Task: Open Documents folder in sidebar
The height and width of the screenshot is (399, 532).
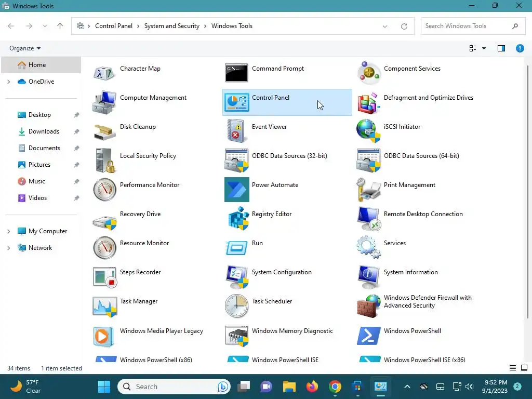Action: [x=45, y=148]
